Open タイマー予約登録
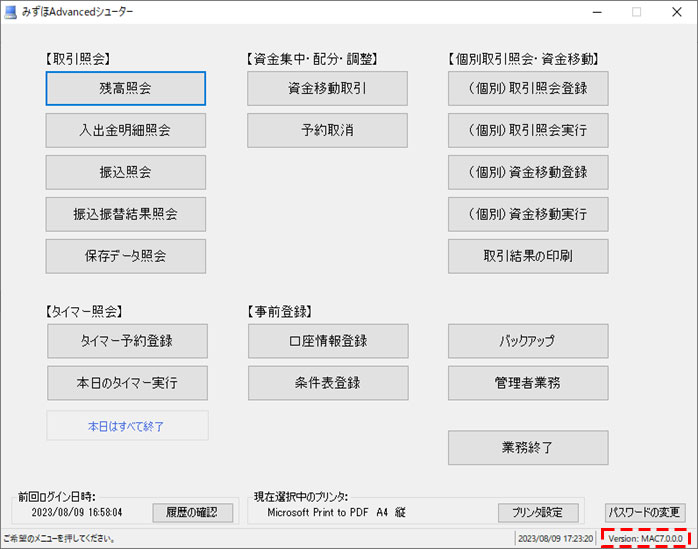Image resolution: width=698 pixels, height=549 pixels. pos(127,341)
